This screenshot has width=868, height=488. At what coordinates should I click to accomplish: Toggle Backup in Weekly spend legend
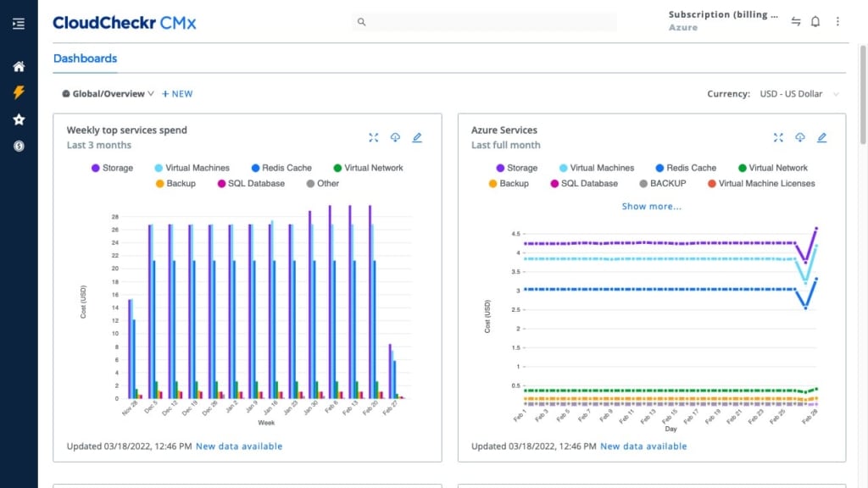coord(175,183)
